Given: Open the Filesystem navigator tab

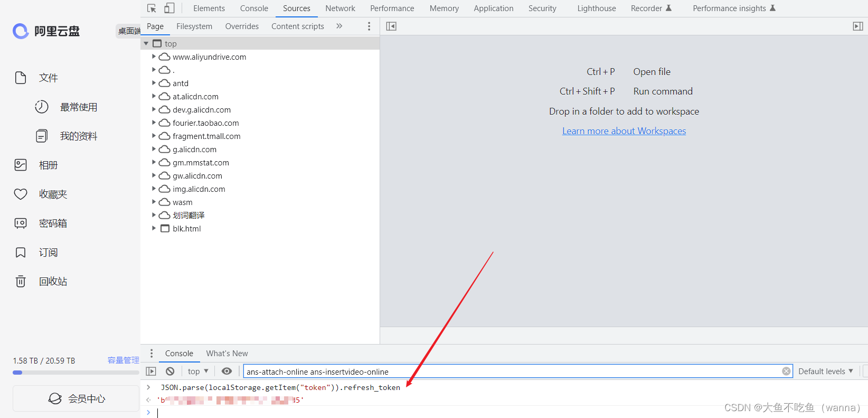Looking at the screenshot, I should [x=194, y=26].
